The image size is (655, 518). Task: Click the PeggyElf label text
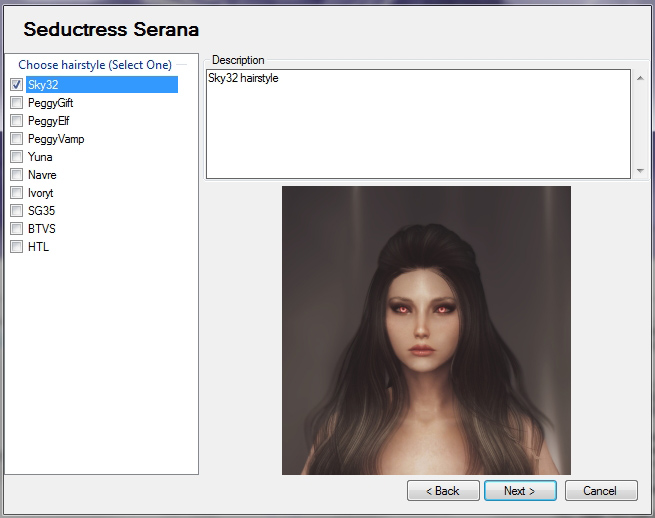[48, 121]
